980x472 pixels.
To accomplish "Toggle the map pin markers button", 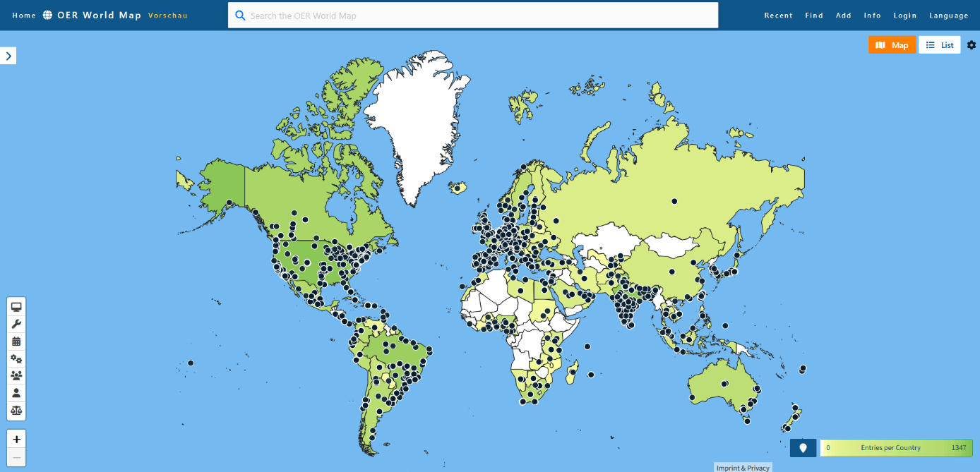I will click(x=803, y=447).
